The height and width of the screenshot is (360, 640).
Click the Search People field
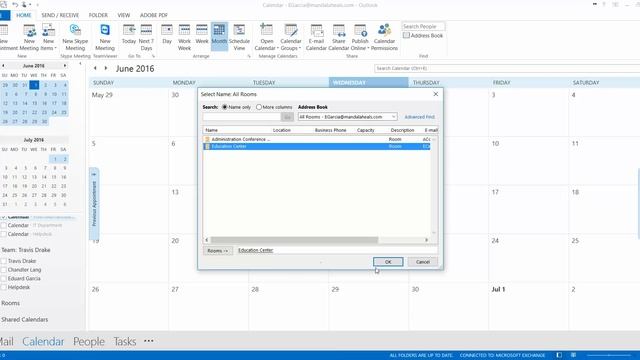click(x=423, y=26)
